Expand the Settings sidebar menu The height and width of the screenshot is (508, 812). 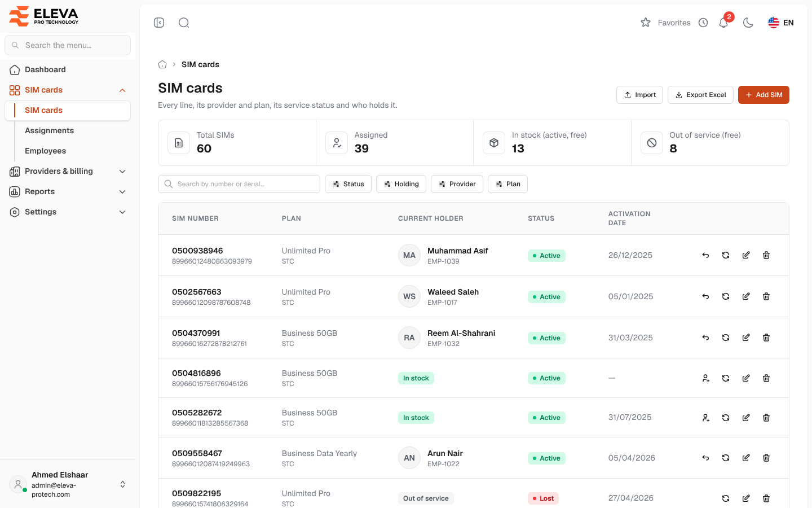pyautogui.click(x=68, y=212)
